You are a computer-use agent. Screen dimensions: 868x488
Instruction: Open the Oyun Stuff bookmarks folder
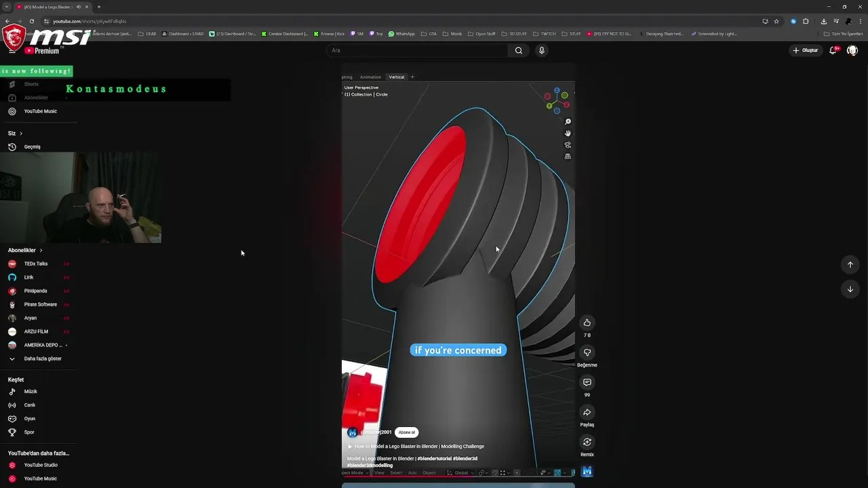pos(481,33)
